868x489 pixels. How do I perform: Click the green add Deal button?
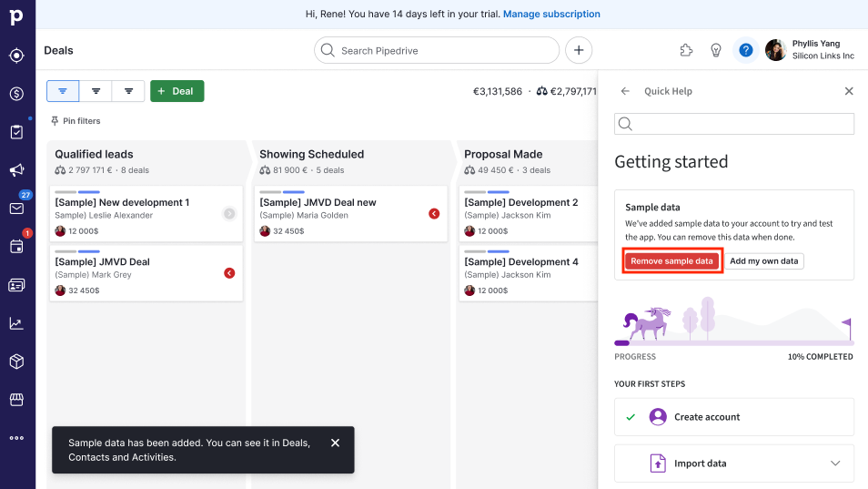pyautogui.click(x=177, y=91)
